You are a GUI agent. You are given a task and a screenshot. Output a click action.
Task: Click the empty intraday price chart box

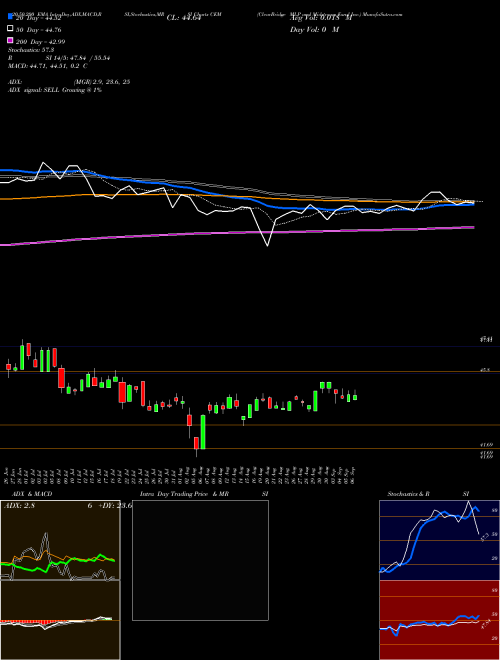200,560
